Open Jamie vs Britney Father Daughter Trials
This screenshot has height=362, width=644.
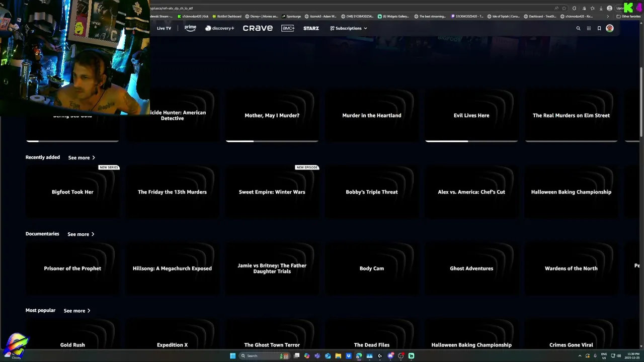272,268
